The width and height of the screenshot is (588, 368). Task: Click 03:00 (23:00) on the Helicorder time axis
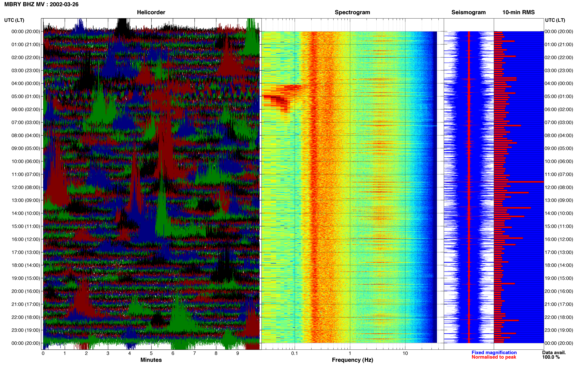click(26, 71)
